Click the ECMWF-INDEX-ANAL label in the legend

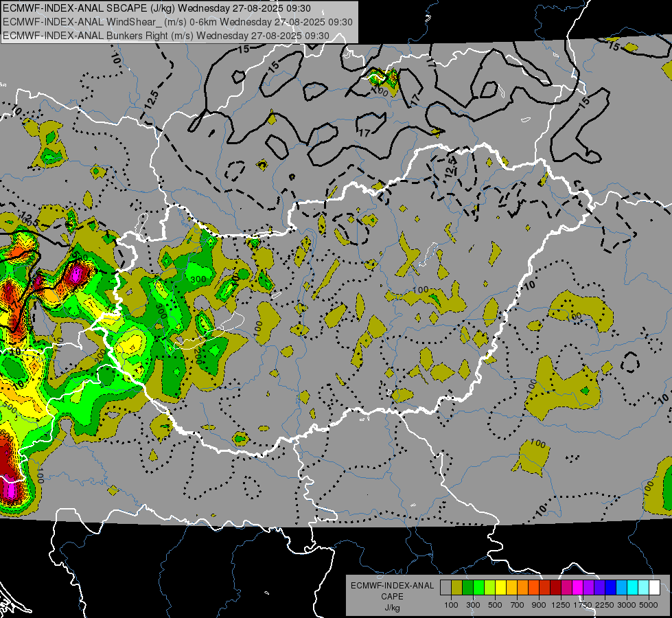point(392,586)
